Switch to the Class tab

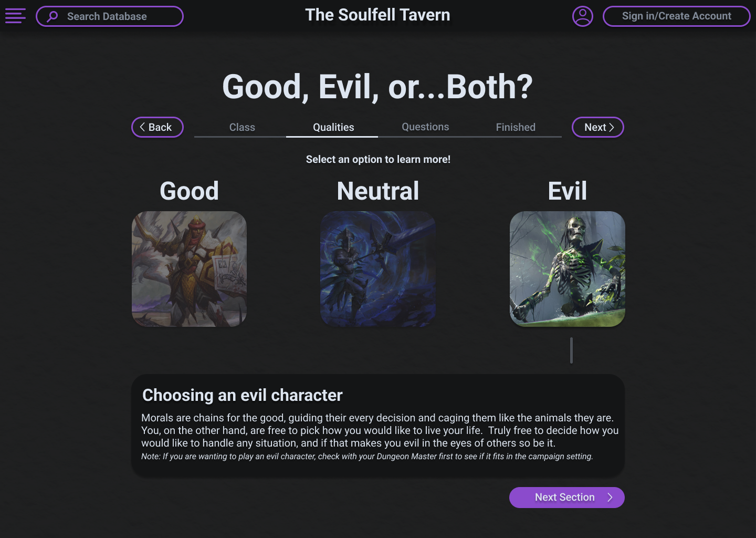[x=242, y=127]
